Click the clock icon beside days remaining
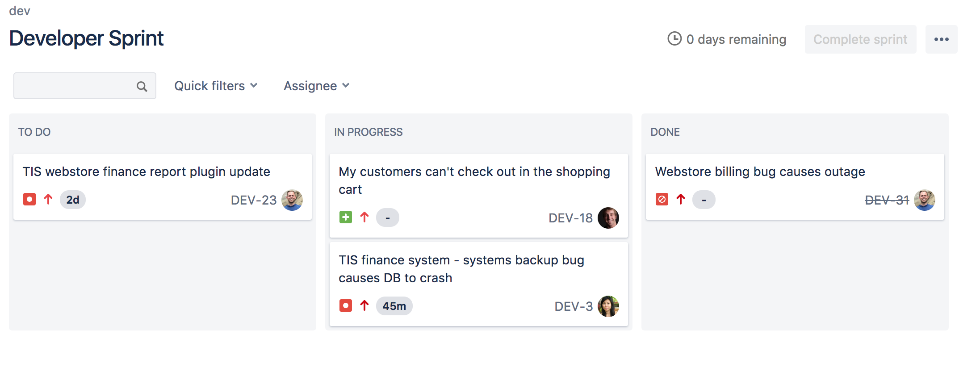Image resolution: width=980 pixels, height=368 pixels. [674, 39]
